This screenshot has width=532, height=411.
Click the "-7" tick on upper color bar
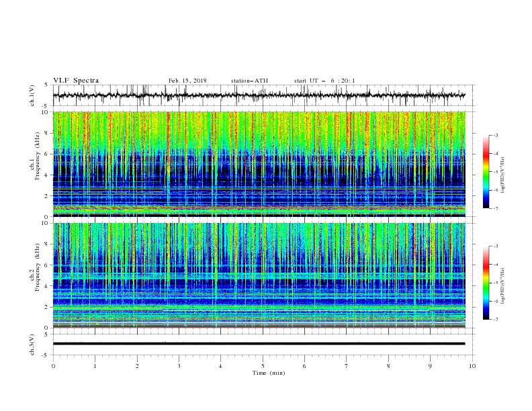tap(495, 208)
